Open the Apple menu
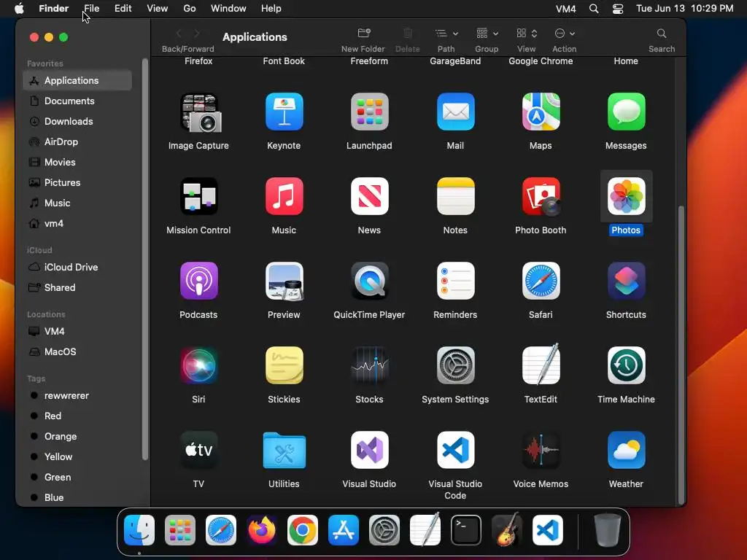The height and width of the screenshot is (560, 747). pos(19,9)
